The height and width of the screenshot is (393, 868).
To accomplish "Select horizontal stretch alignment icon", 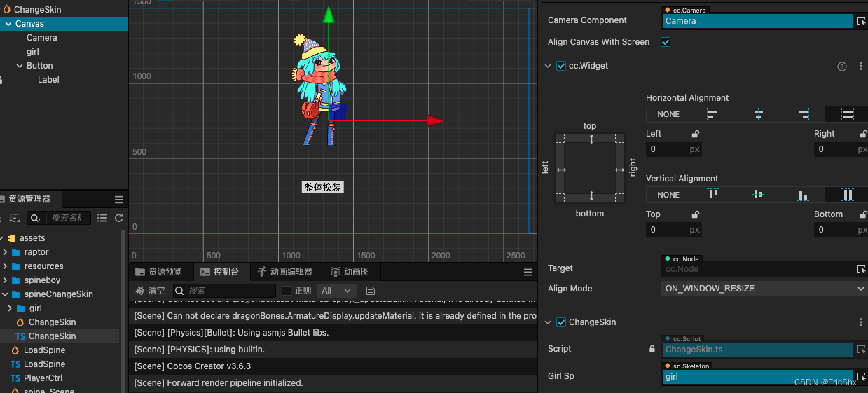I will click(847, 114).
